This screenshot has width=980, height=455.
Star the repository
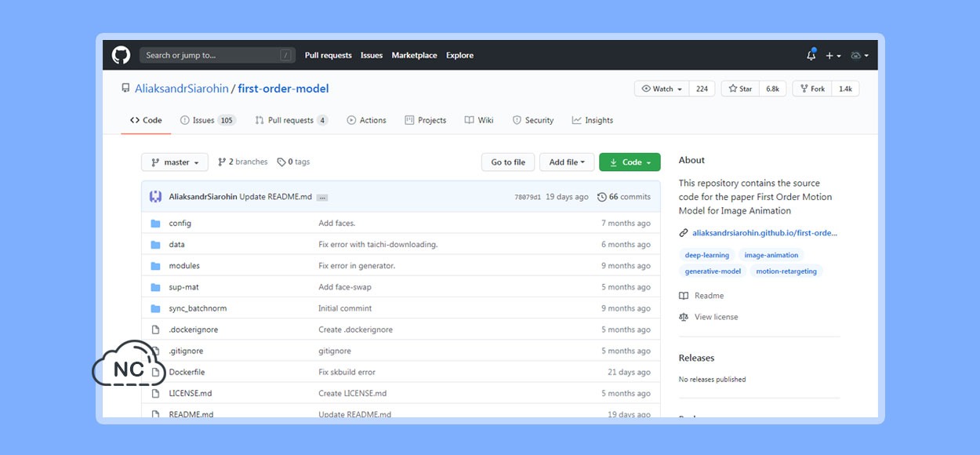(740, 89)
